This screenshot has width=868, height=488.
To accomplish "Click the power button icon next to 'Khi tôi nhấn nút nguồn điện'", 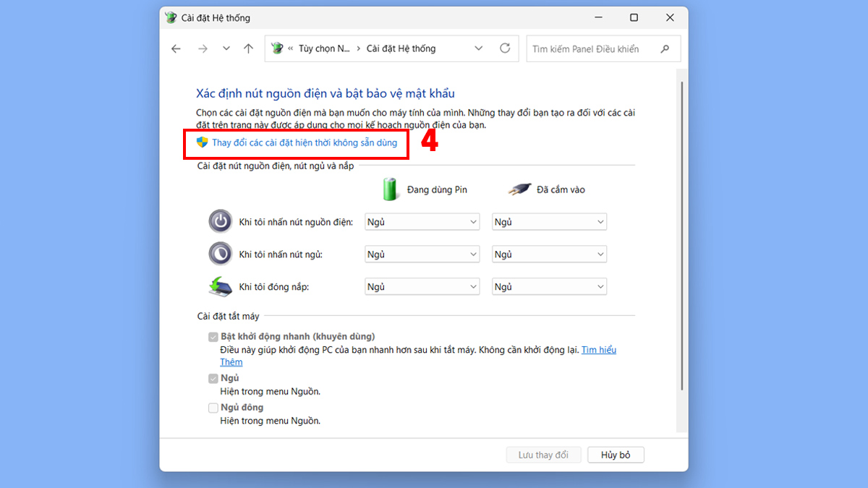I will click(220, 221).
